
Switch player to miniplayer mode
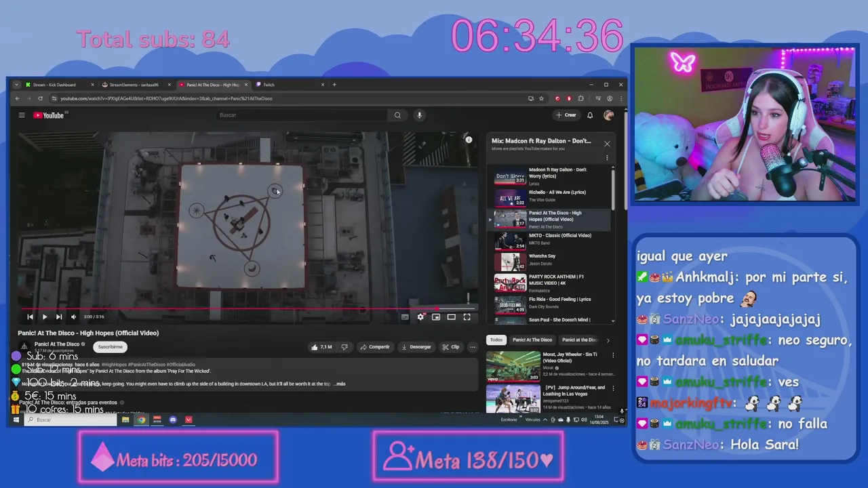(436, 317)
